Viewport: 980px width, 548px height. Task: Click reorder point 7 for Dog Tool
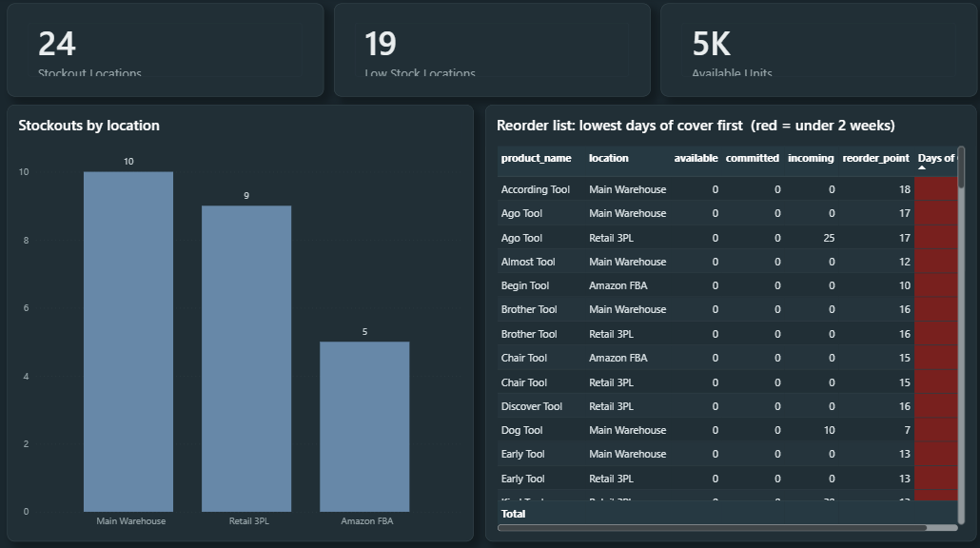pyautogui.click(x=908, y=430)
